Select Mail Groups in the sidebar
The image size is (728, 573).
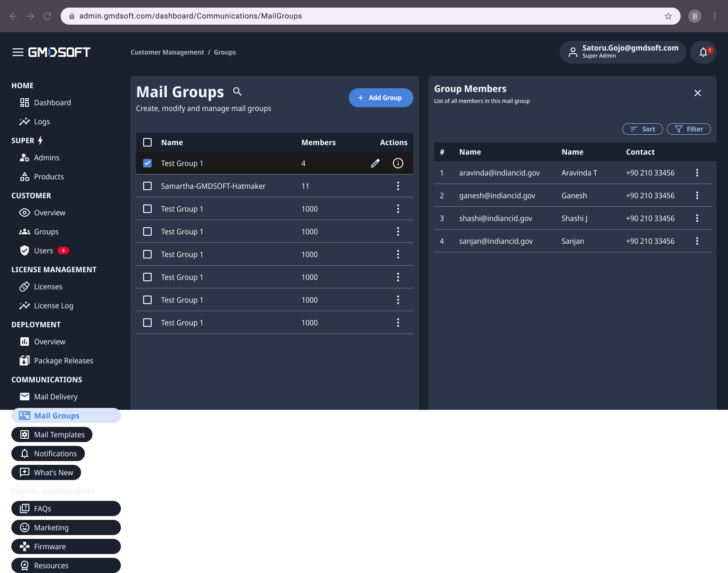point(66,416)
